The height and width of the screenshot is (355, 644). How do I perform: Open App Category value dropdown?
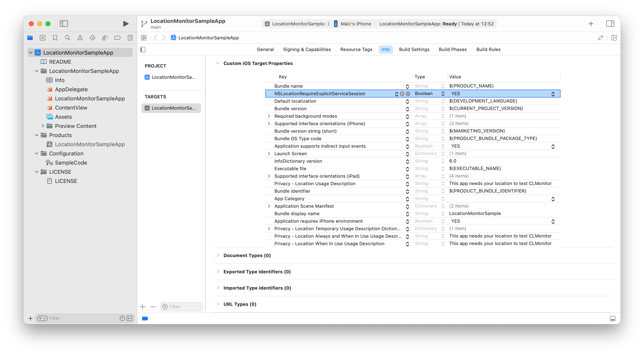pyautogui.click(x=553, y=199)
